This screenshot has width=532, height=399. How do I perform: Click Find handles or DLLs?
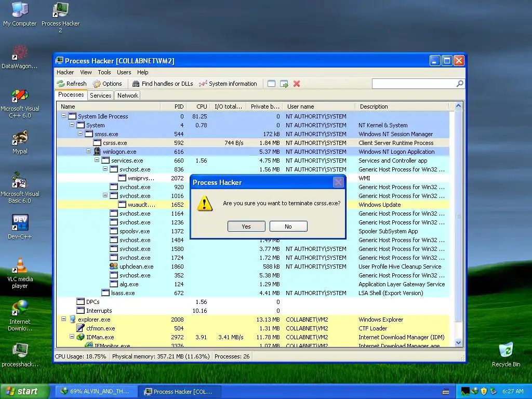163,84
